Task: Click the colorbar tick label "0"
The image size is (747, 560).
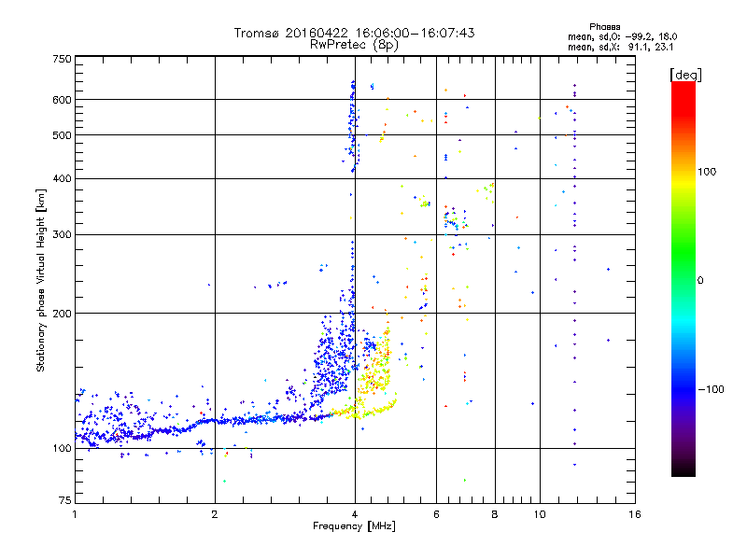Action: pos(700,280)
